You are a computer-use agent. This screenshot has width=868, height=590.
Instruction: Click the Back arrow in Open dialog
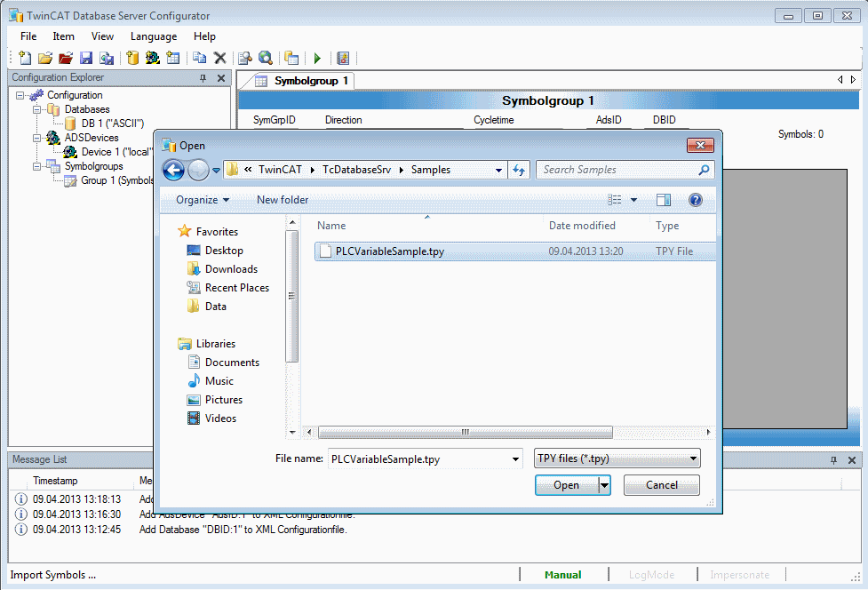click(174, 170)
